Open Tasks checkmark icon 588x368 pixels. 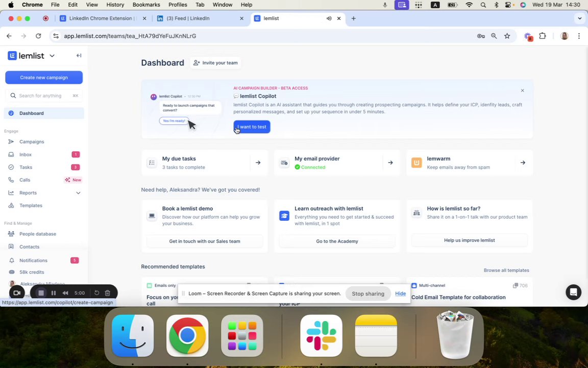11,167
